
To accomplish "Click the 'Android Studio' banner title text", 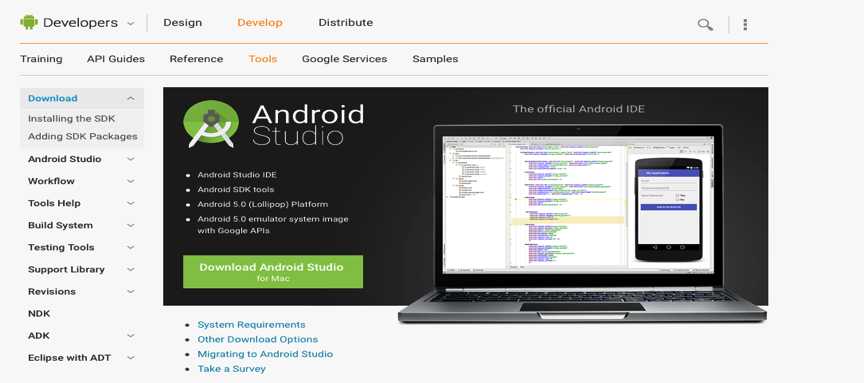I will pyautogui.click(x=308, y=125).
